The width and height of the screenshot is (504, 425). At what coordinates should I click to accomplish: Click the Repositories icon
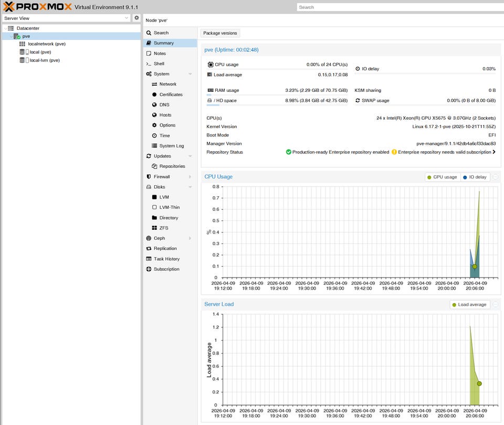[x=154, y=166]
